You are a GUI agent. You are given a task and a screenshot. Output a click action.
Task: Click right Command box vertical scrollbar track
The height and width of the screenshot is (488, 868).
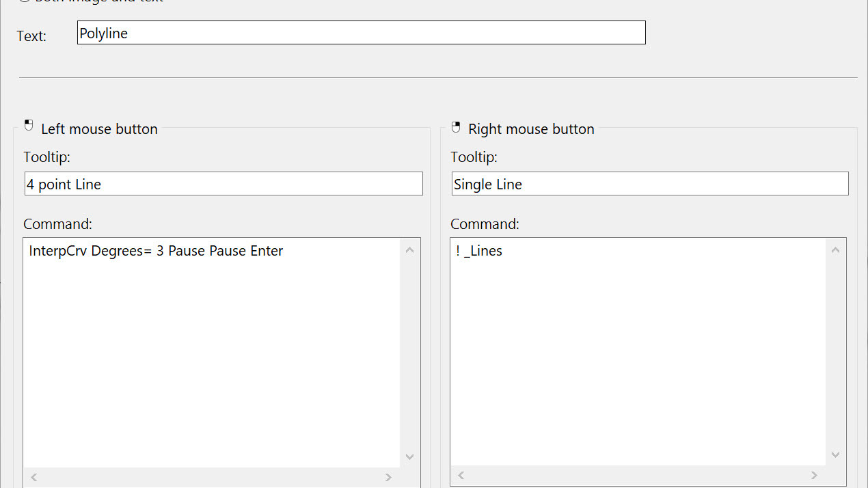point(836,353)
